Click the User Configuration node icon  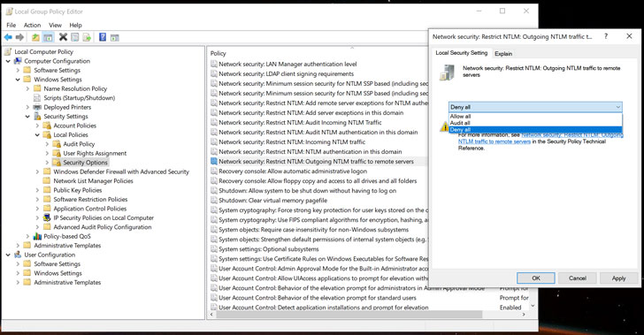point(18,255)
